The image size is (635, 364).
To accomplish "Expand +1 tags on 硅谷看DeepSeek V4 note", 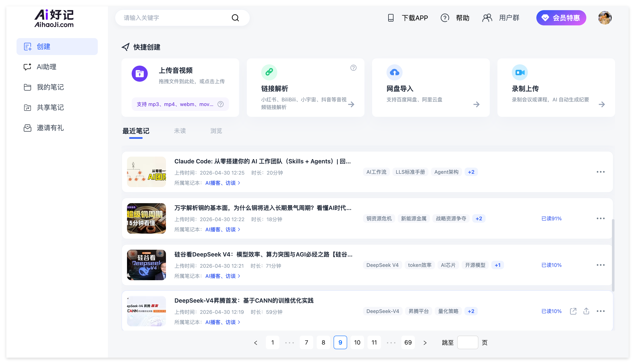I will click(x=497, y=265).
